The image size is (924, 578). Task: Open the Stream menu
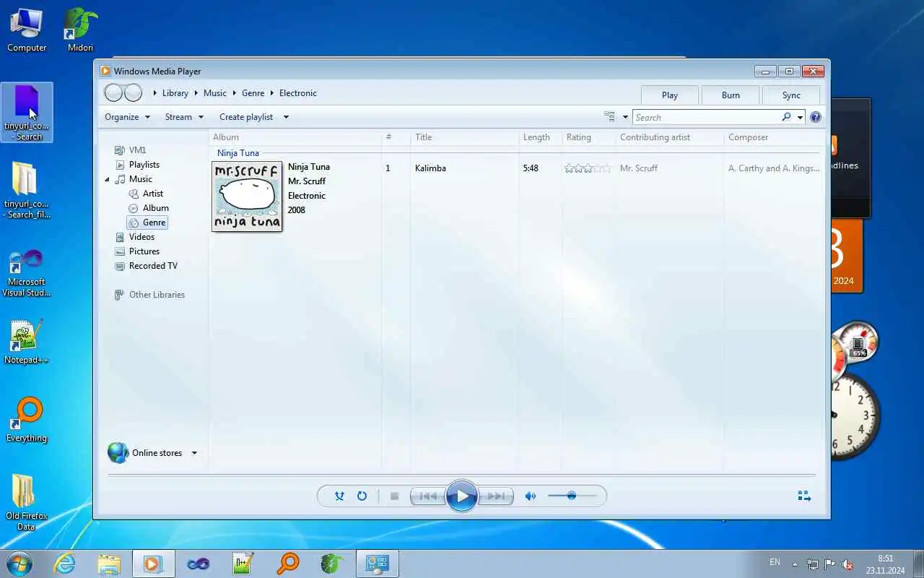point(184,117)
